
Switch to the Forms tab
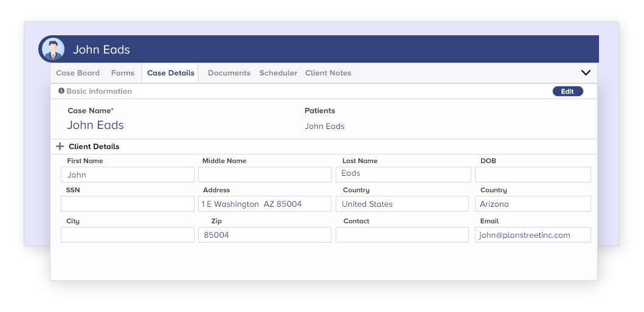[x=123, y=73]
